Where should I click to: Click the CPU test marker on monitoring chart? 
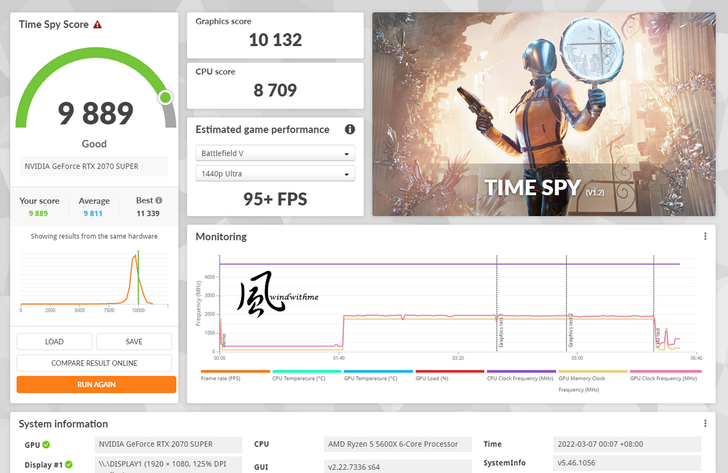(658, 338)
